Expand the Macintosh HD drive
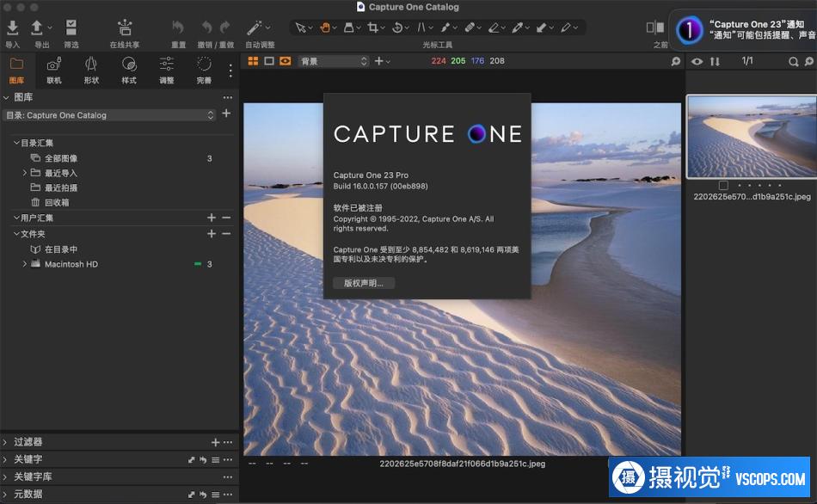This screenshot has width=817, height=504. 24,264
